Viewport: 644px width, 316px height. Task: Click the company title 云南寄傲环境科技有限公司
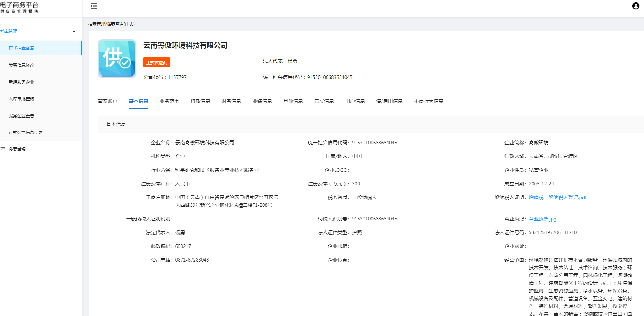[x=186, y=46]
